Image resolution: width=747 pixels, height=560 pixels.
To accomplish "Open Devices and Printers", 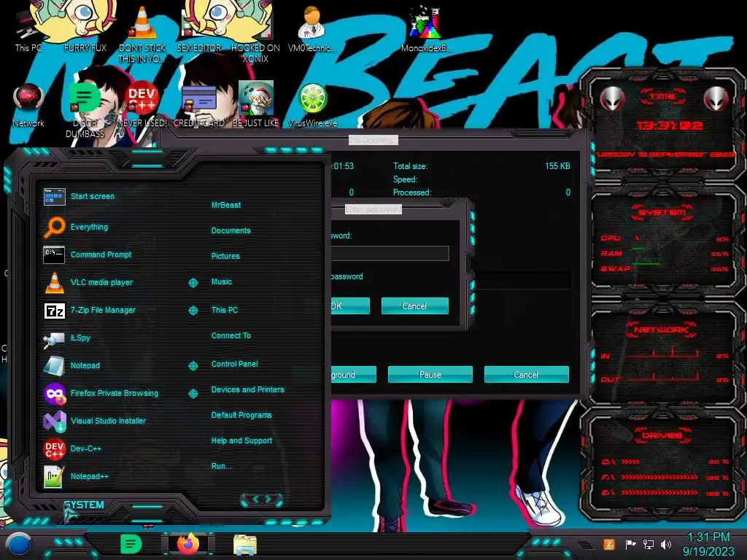I will tap(248, 389).
